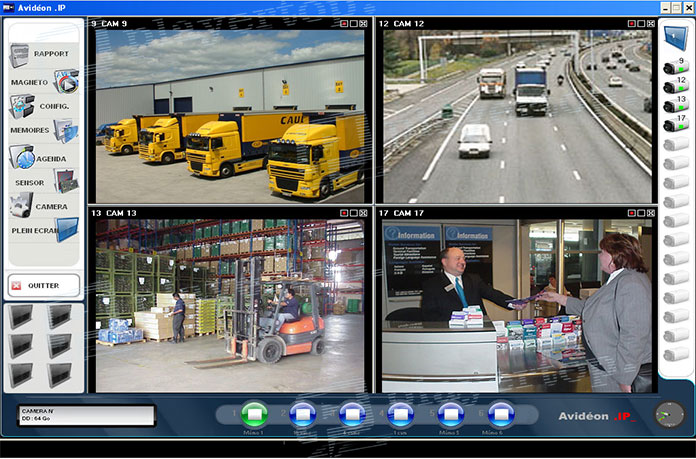Toggle the record button on CAM 12
The height and width of the screenshot is (459, 696).
(x=631, y=22)
